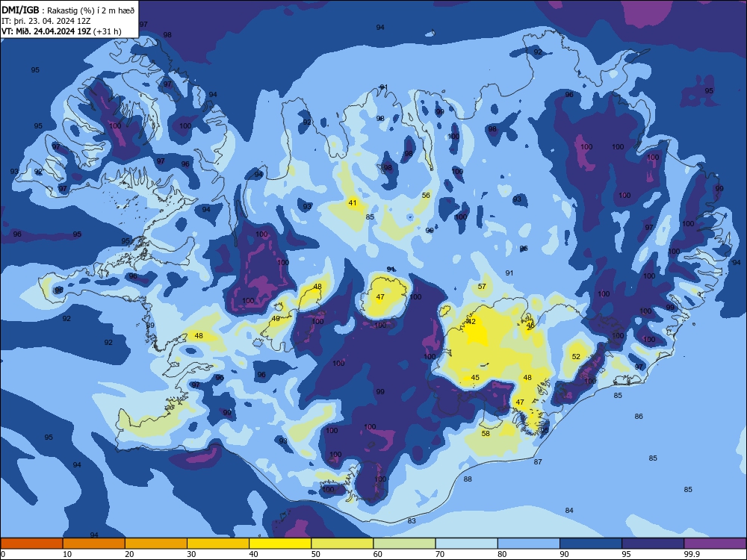Image resolution: width=747 pixels, height=560 pixels.
Task: Select the dark indigo 95–99.9 legend swatch
Action: pyautogui.click(x=653, y=544)
